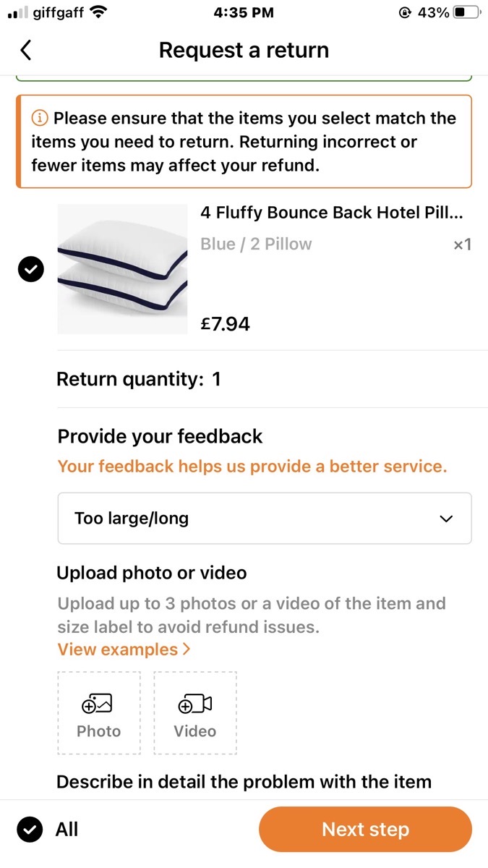The image size is (488, 868).
Task: Tap the Return quantity value
Action: coord(216,379)
